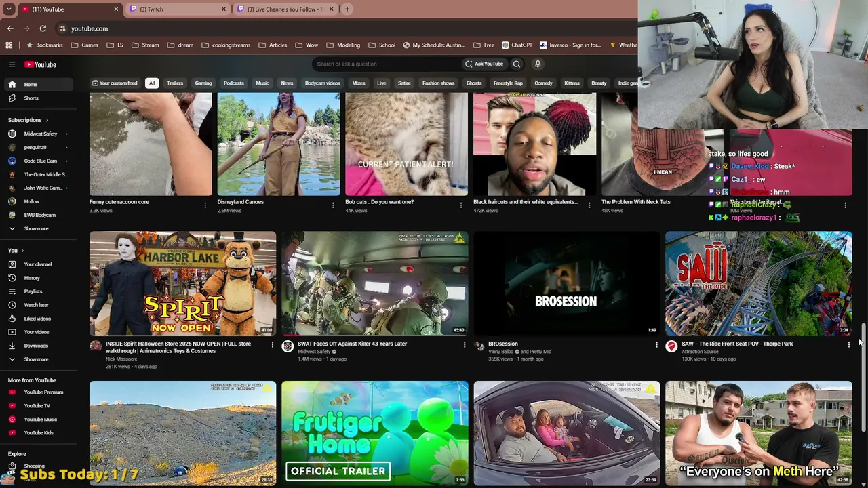Select the Kittens filter chip
Viewport: 868px width, 488px height.
point(572,83)
